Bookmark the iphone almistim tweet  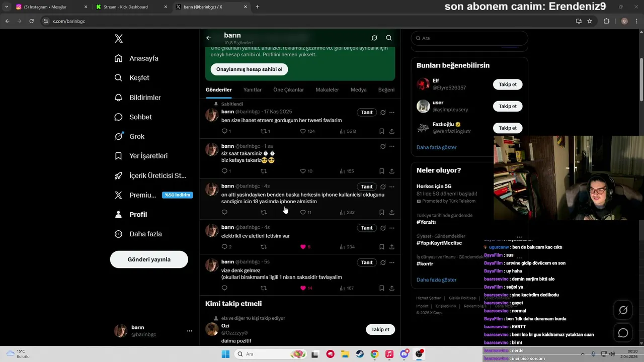(x=382, y=212)
